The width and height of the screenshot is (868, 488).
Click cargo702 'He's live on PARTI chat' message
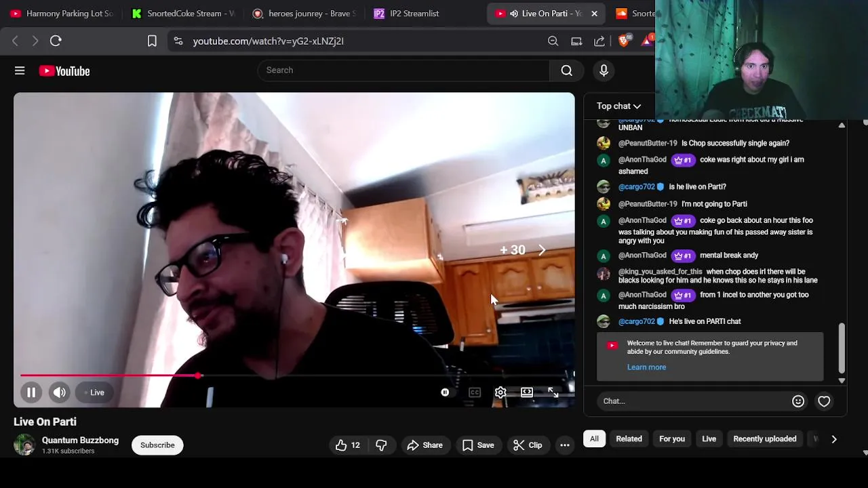(x=705, y=321)
